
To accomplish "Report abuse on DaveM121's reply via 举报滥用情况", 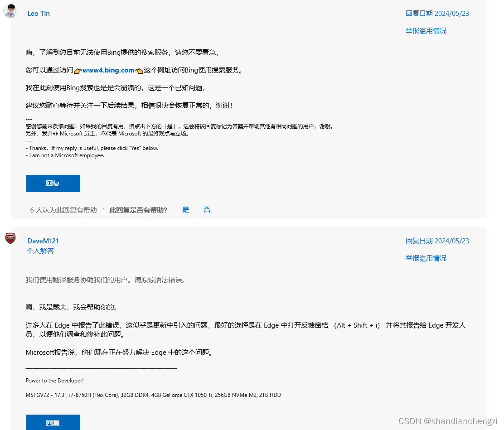I will coord(426,258).
